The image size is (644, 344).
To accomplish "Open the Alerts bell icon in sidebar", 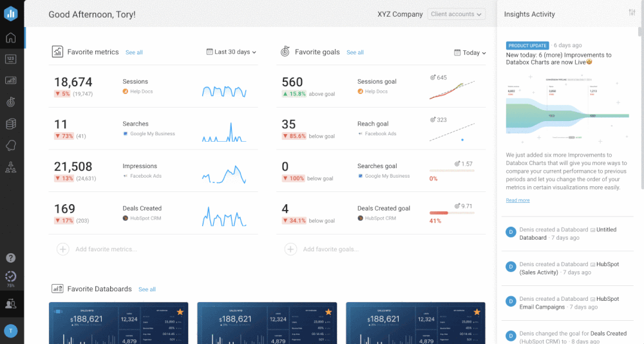I will click(x=10, y=145).
